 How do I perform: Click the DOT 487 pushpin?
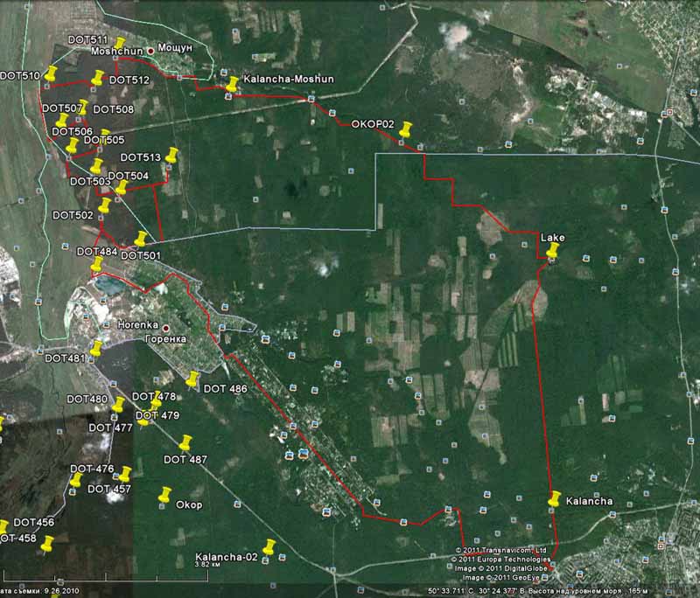[185, 443]
